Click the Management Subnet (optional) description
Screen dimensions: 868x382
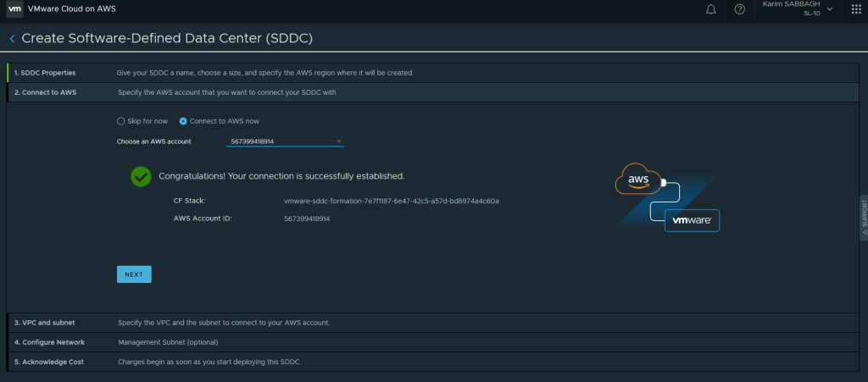pyautogui.click(x=169, y=342)
